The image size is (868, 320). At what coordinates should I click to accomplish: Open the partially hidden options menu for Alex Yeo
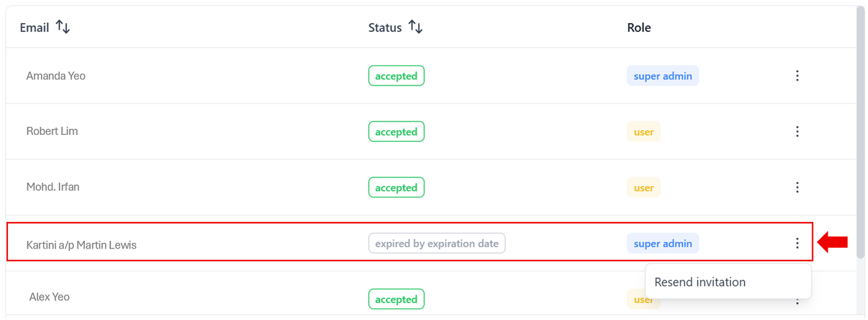pyautogui.click(x=797, y=301)
